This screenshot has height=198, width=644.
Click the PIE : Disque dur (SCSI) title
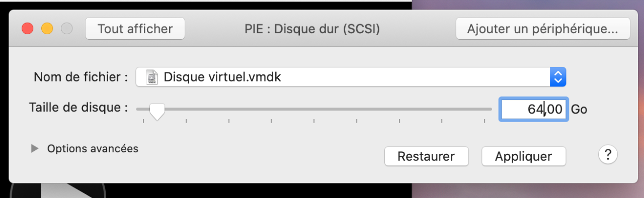click(x=309, y=29)
